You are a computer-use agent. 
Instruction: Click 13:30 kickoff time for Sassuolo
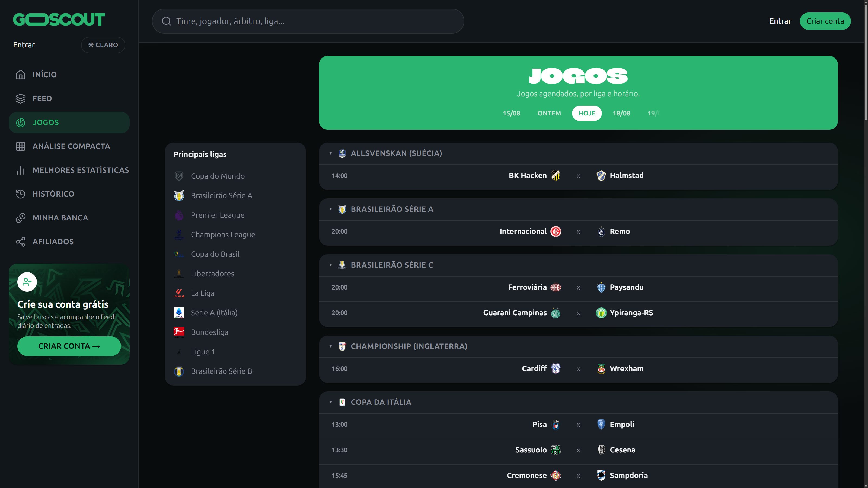tap(339, 450)
